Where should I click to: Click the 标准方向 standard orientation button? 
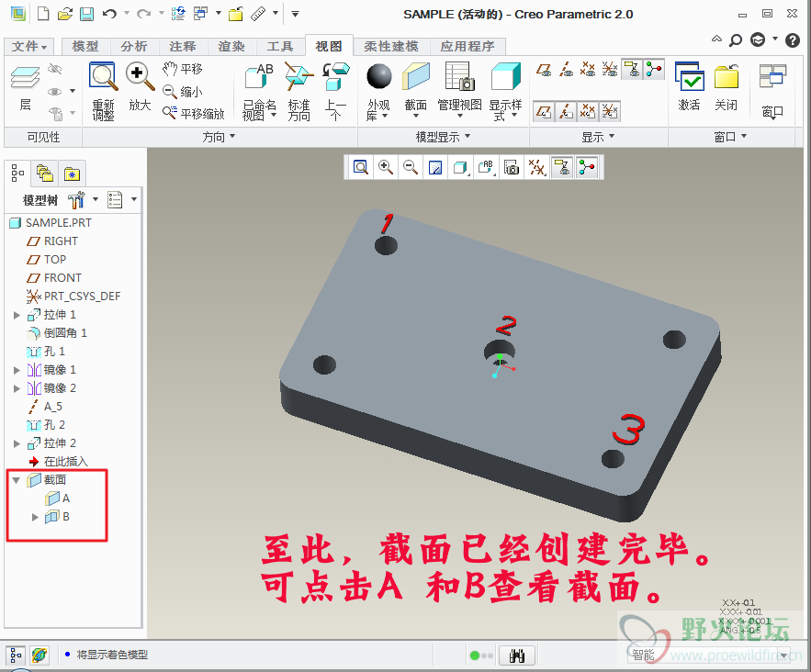298,92
